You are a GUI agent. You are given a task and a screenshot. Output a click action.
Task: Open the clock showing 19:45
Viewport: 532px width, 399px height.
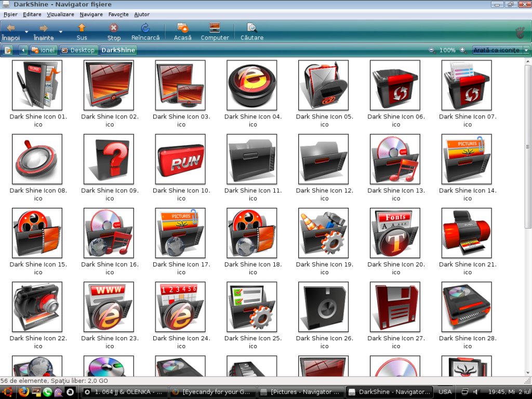click(509, 392)
